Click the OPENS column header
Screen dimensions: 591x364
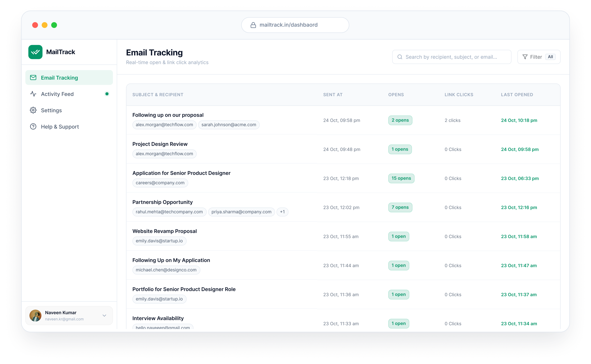click(396, 95)
